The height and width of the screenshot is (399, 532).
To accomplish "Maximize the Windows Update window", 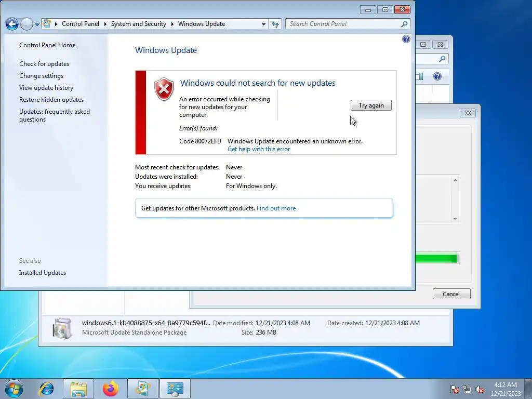I will [385, 9].
